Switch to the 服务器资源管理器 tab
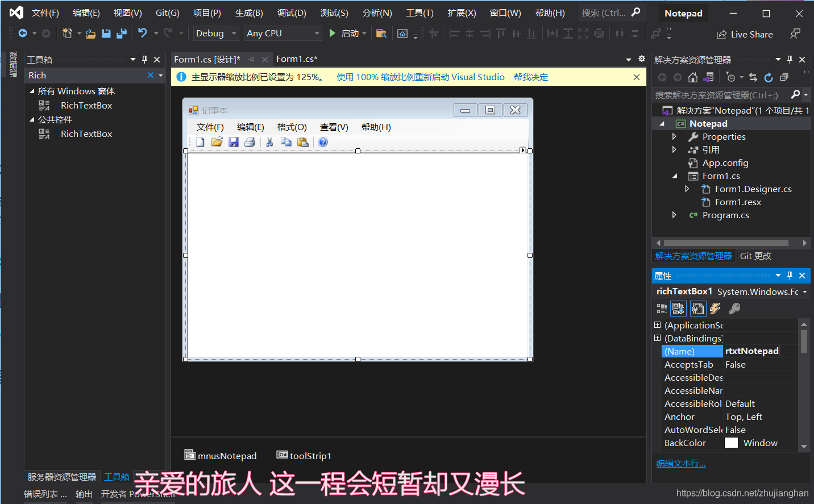The height and width of the screenshot is (504, 814). 62,477
